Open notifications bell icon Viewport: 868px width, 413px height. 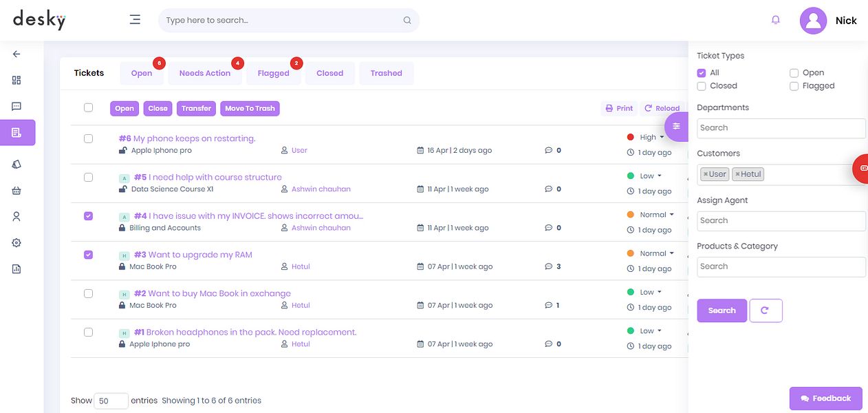[776, 20]
